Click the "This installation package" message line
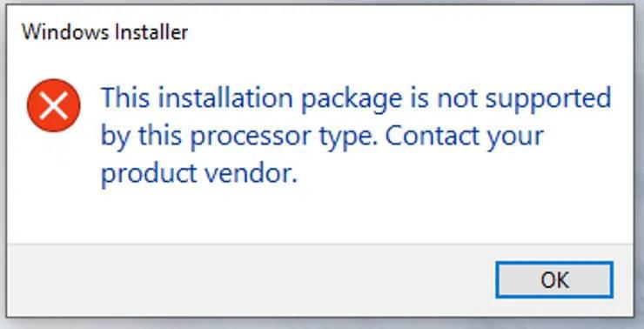The height and width of the screenshot is (329, 644). 356,100
